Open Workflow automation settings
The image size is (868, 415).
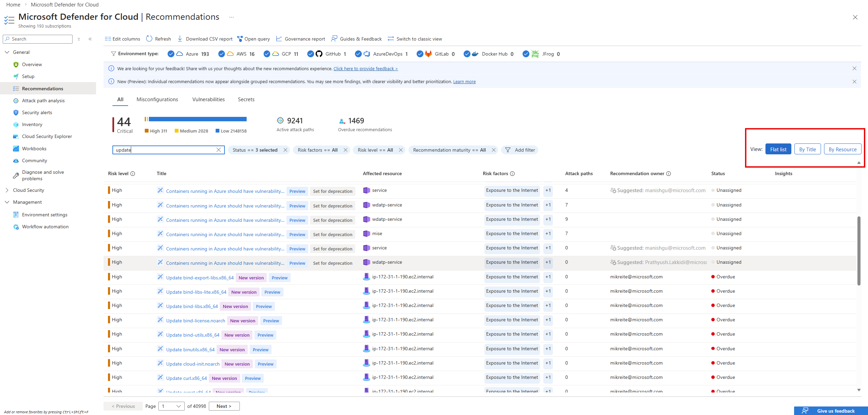[x=45, y=227]
